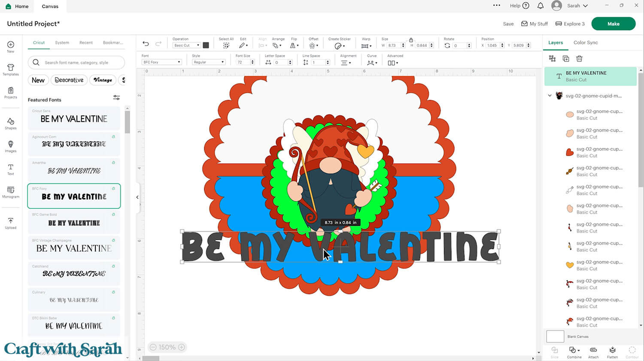Switch to the Color Sync tab
This screenshot has width=644, height=361.
[586, 43]
